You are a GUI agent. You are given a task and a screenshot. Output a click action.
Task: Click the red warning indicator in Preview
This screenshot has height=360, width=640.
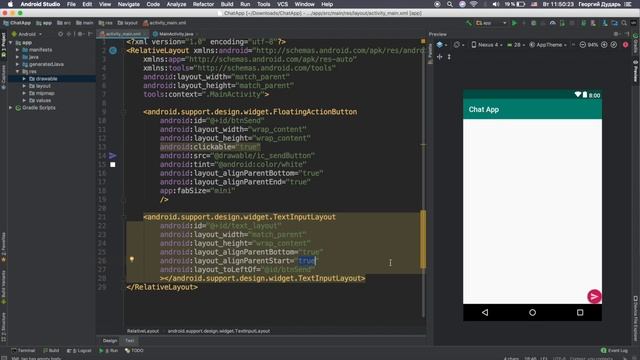tap(625, 45)
